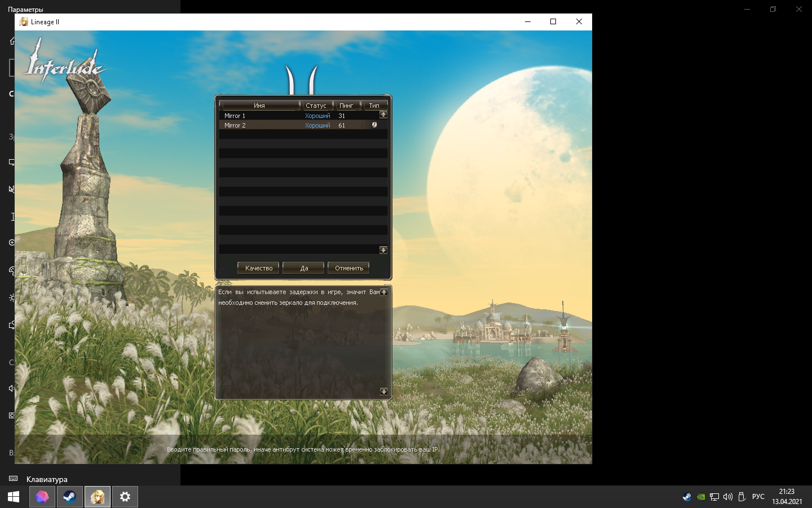Click the description panel scroll-down arrow
The width and height of the screenshot is (812, 508).
tap(384, 392)
